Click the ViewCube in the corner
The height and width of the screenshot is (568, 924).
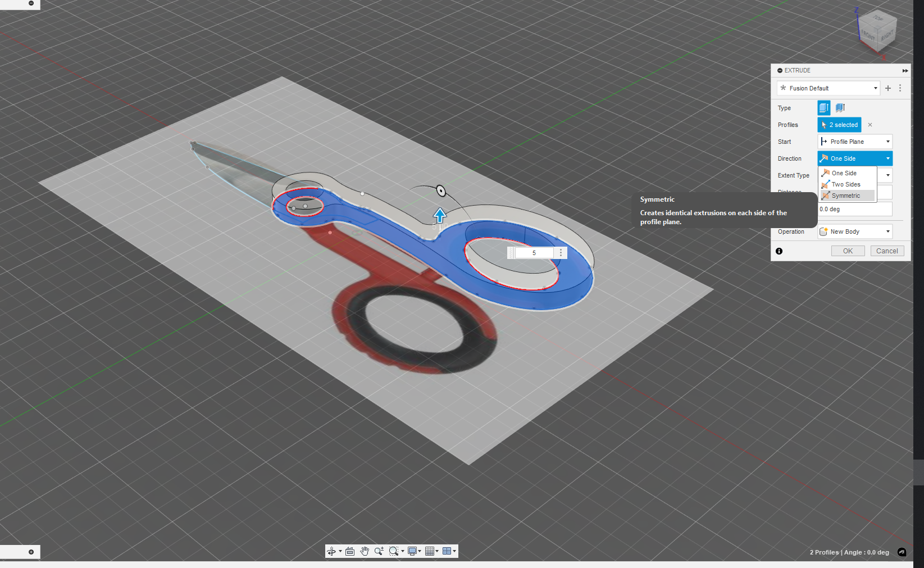click(879, 31)
